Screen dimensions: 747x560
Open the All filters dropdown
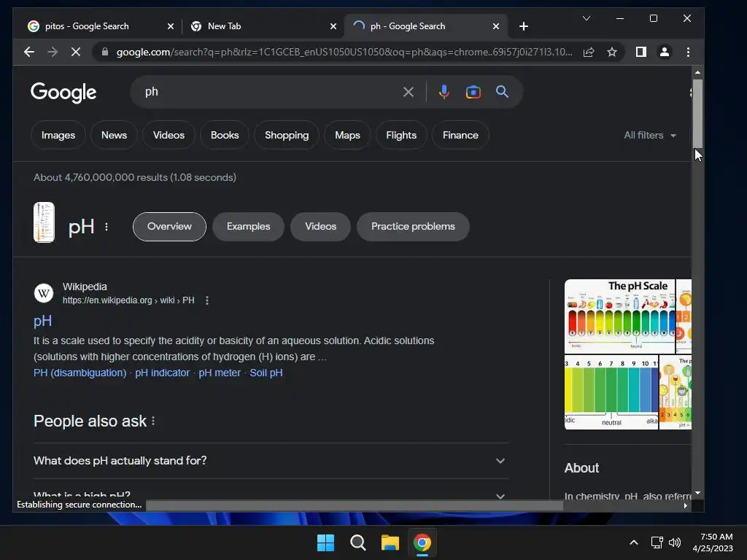point(650,135)
